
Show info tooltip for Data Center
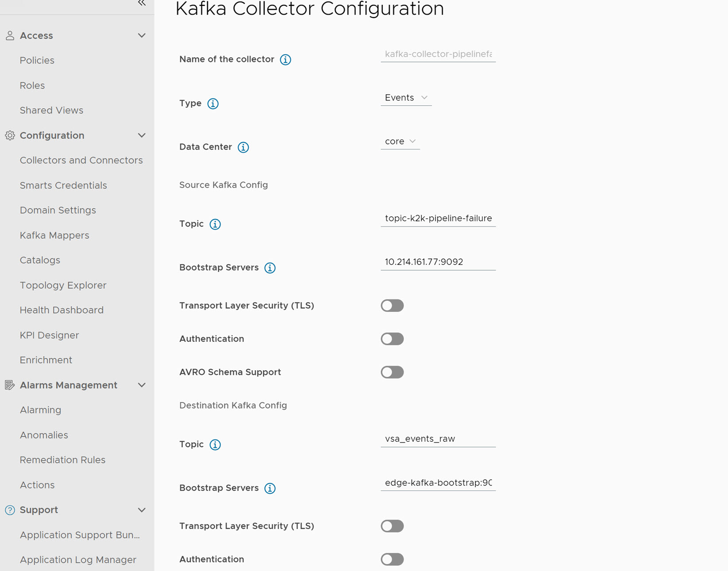[x=243, y=147]
